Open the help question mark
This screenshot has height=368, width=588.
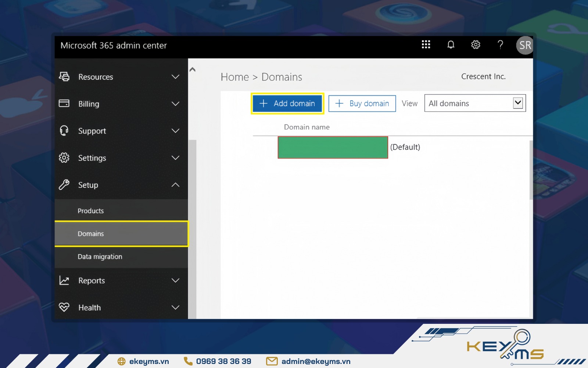coord(500,45)
